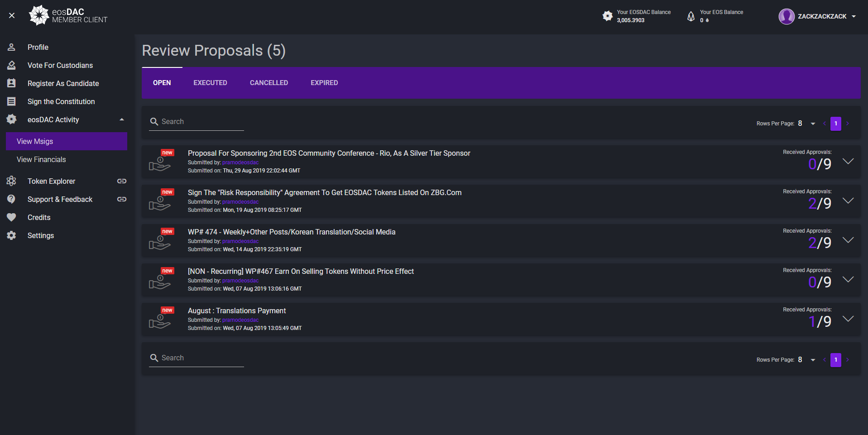Collapse the eosDAC Activity menu
Screen dimensions: 868x435
click(121, 120)
